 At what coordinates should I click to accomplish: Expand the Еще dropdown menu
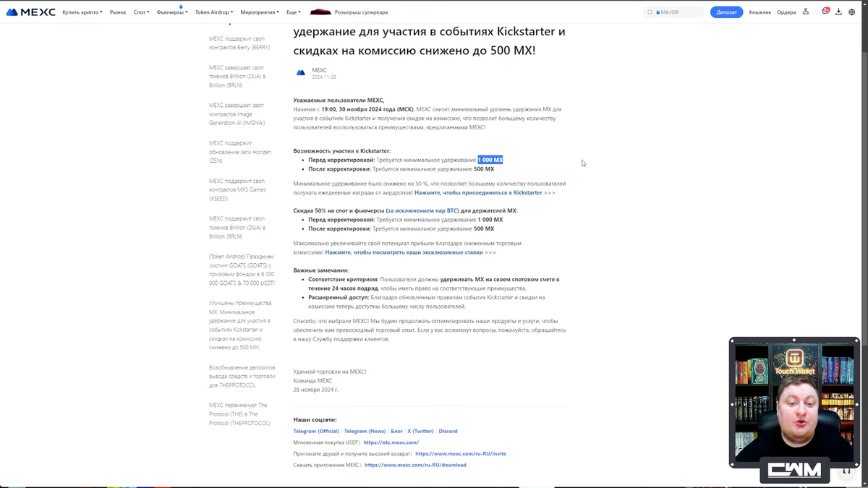[293, 12]
